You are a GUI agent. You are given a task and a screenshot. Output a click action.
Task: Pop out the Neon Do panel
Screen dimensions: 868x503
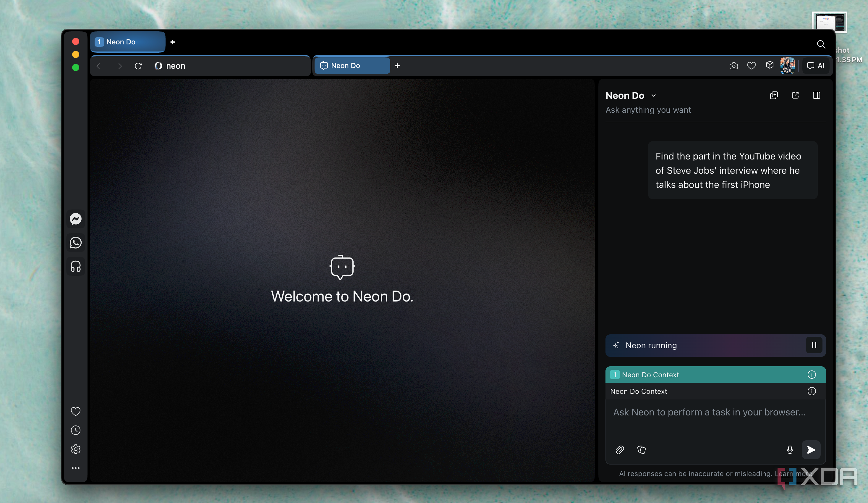(795, 95)
